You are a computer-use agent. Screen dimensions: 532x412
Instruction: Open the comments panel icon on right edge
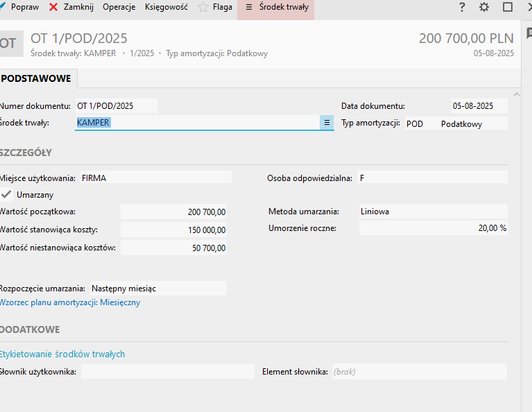pos(529,33)
